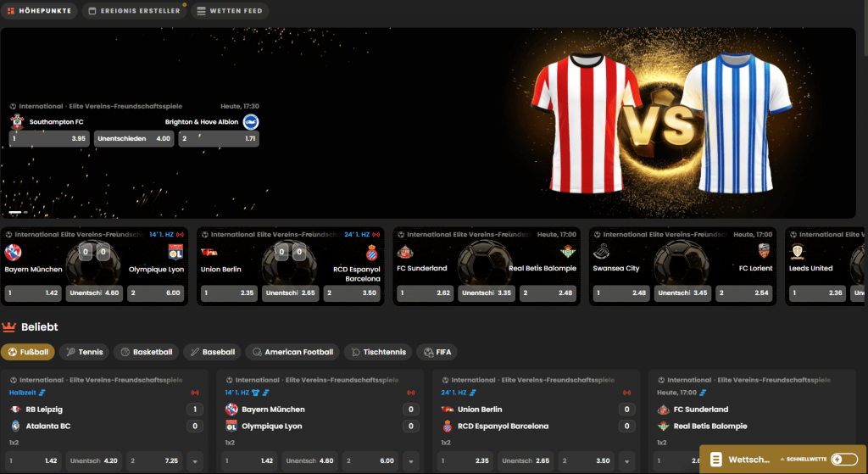The height and width of the screenshot is (474, 868).
Task: Bet Bayern München 1.42 in top card
Action: 33,293
